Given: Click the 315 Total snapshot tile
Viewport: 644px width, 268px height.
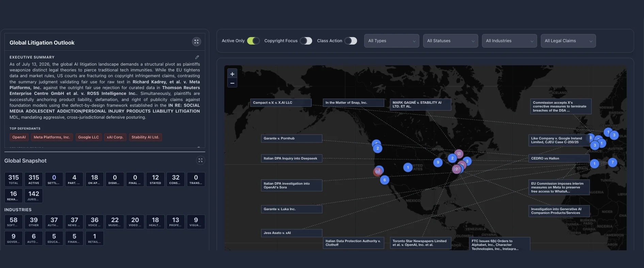Looking at the screenshot, I should point(14,179).
